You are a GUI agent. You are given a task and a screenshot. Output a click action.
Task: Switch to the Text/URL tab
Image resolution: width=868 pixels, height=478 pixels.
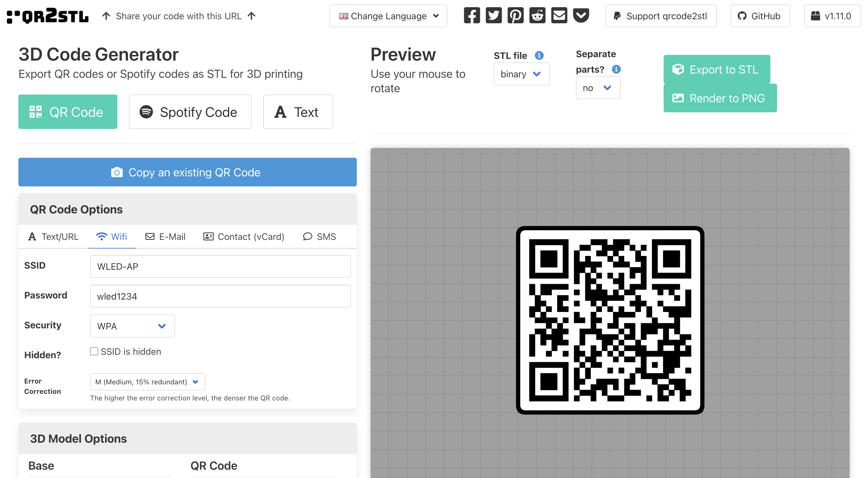(x=53, y=236)
